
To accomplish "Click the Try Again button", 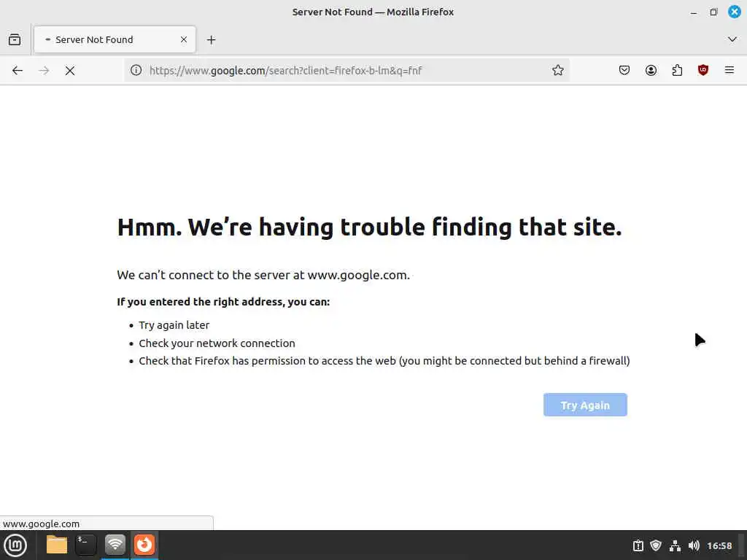I will point(585,405).
